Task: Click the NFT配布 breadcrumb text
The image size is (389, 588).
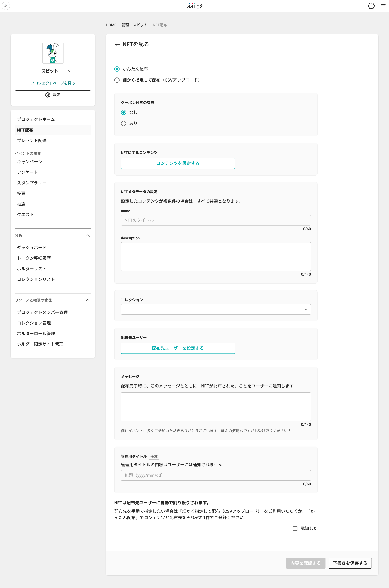Action: (160, 25)
